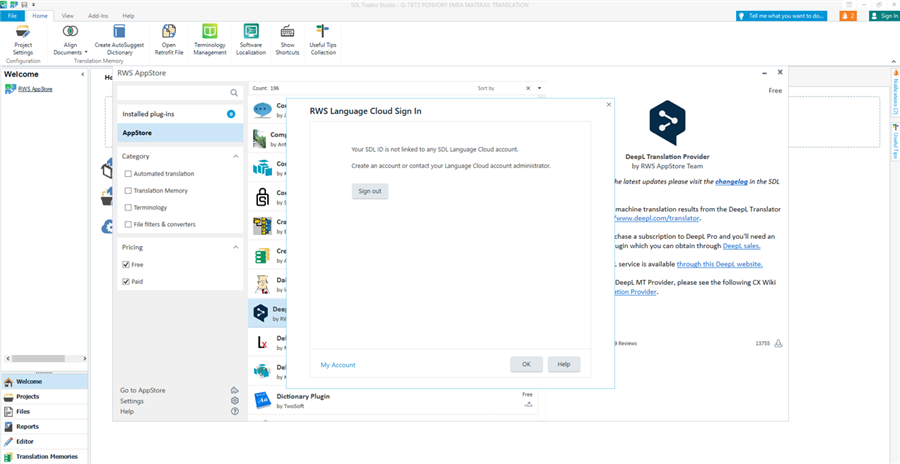Open the Translation Memories view
This screenshot has width=900, height=464.
(x=44, y=457)
